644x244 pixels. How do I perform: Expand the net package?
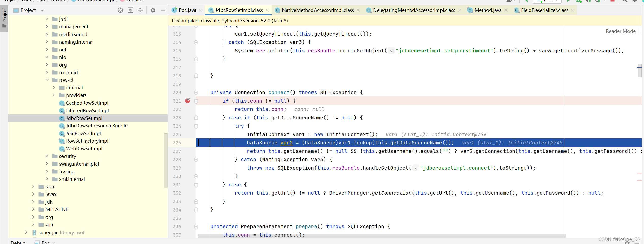tap(47, 49)
